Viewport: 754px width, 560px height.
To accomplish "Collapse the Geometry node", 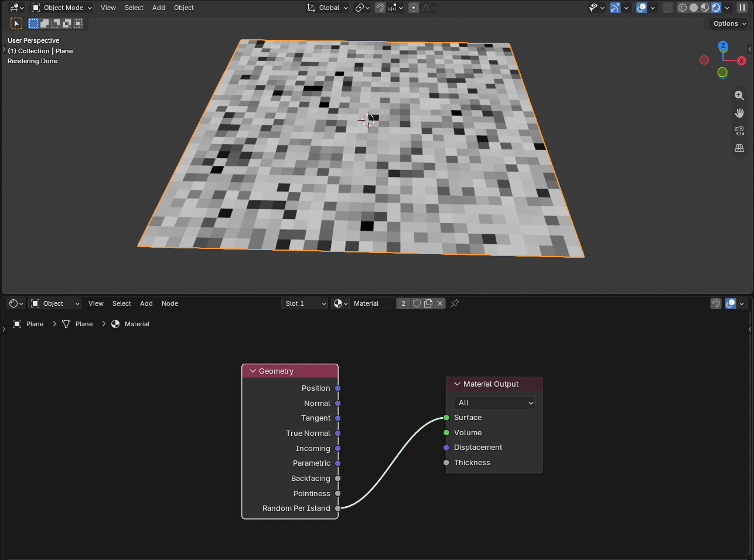I will click(x=253, y=371).
